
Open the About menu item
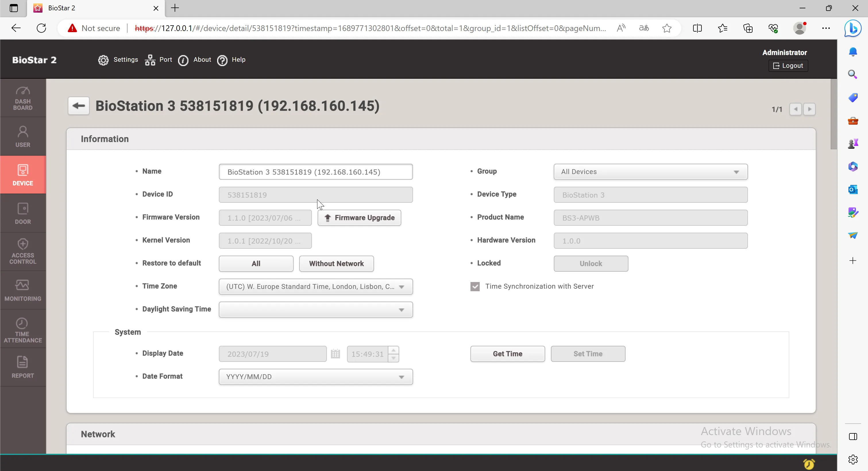[x=194, y=60]
